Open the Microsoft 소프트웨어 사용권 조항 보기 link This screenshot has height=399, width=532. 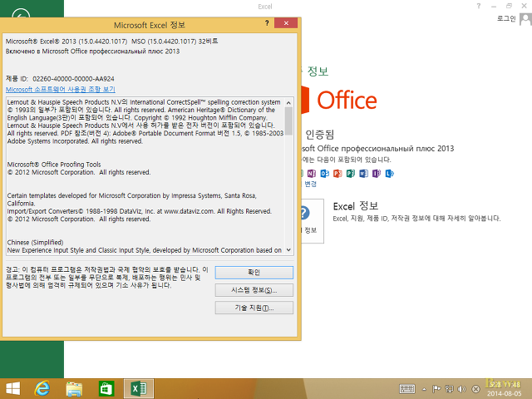61,89
